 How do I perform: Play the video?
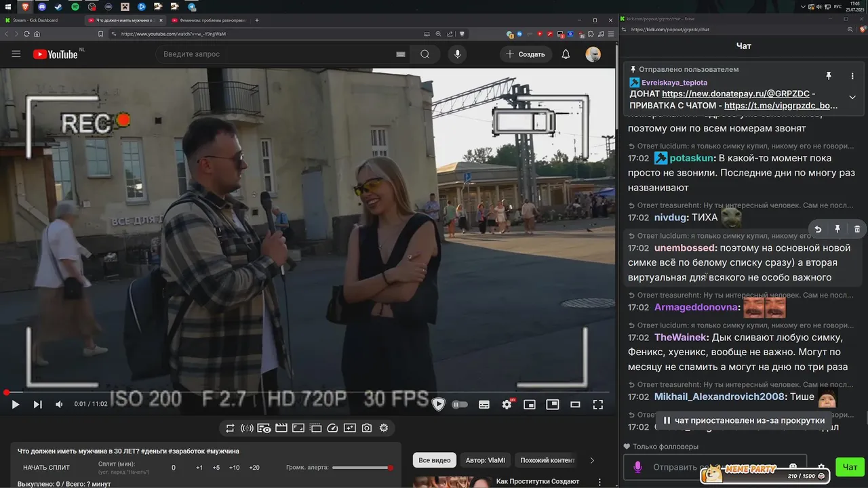click(15, 405)
